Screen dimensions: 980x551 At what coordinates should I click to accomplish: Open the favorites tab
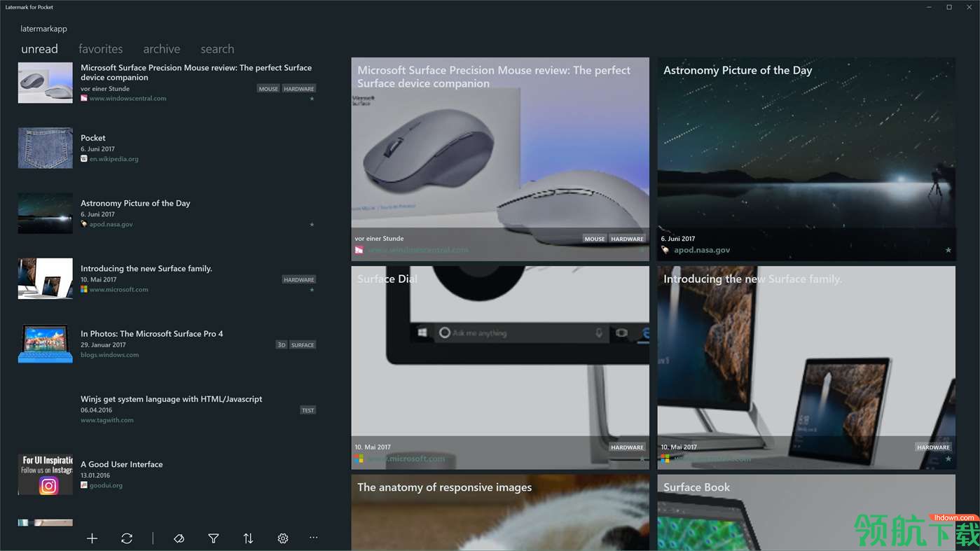point(101,49)
